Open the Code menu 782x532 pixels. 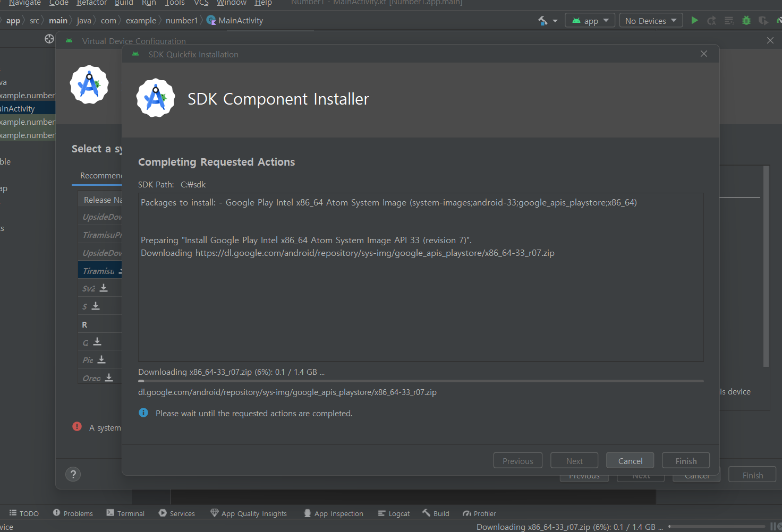pyautogui.click(x=59, y=3)
